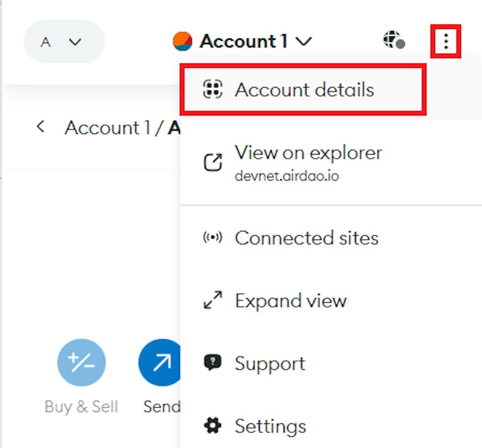Image resolution: width=482 pixels, height=448 pixels.
Task: Open the devnet.airdao.io explorer link
Action: (x=287, y=176)
